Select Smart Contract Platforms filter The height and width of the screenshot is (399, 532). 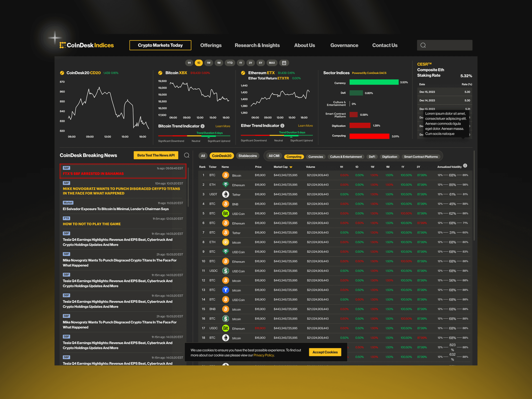pyautogui.click(x=421, y=157)
